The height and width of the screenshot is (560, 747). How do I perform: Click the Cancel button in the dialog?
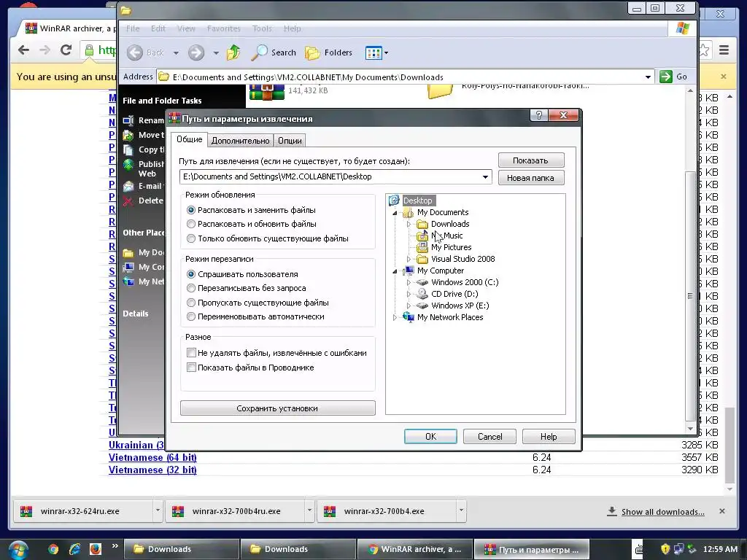click(x=489, y=436)
